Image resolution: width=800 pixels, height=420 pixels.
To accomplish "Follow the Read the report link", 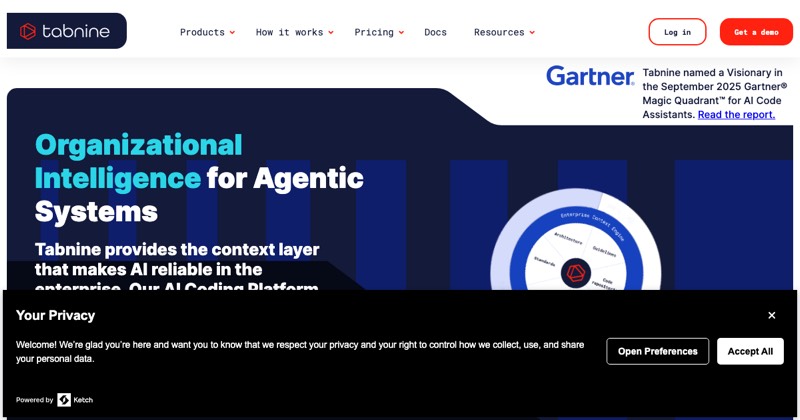I will point(736,114).
